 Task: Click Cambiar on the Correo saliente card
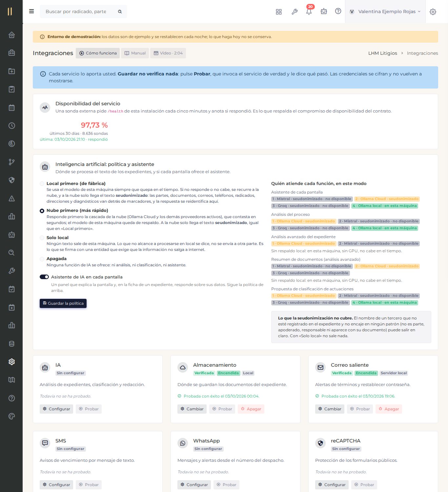pyautogui.click(x=330, y=409)
